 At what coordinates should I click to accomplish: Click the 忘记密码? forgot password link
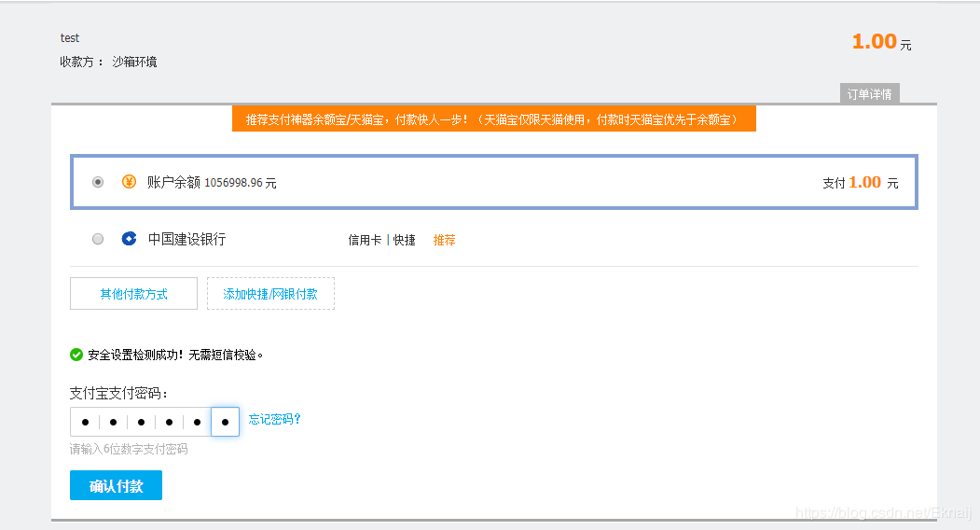point(275,420)
